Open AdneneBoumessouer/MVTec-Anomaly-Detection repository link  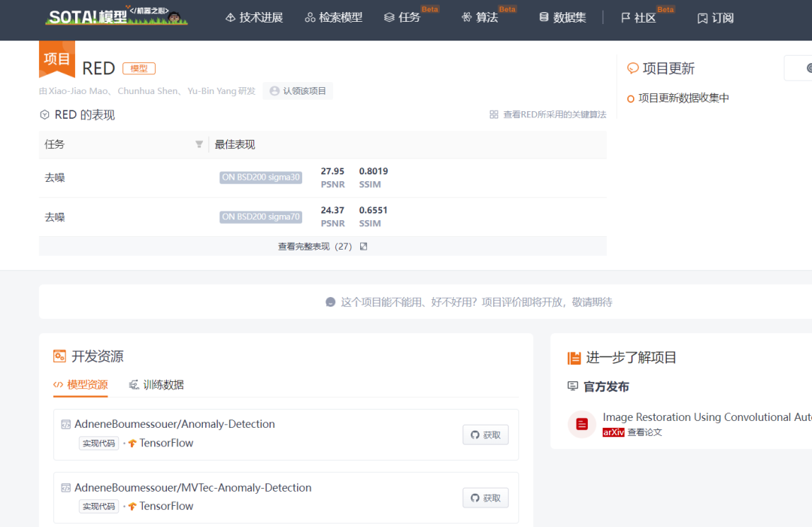coord(192,488)
